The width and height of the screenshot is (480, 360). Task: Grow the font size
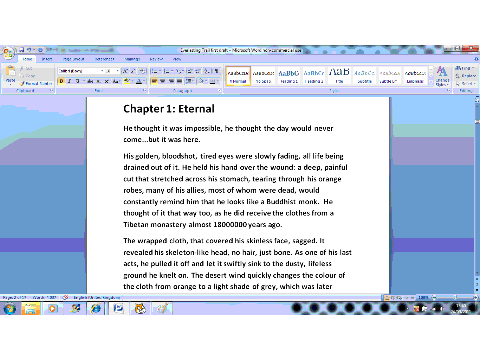pyautogui.click(x=125, y=71)
